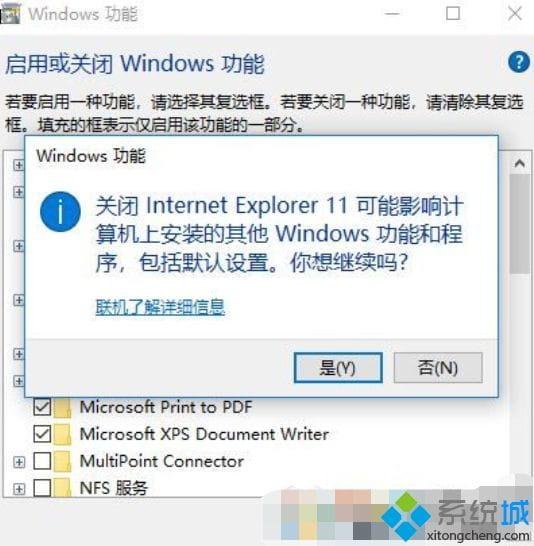Expand the NFS 服务 tree node

pos(19,489)
